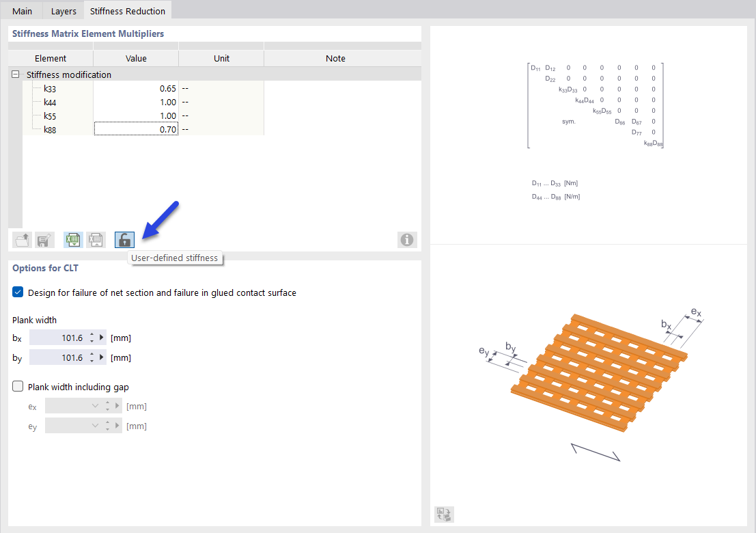
Task: Open the Layers tab
Action: click(63, 10)
